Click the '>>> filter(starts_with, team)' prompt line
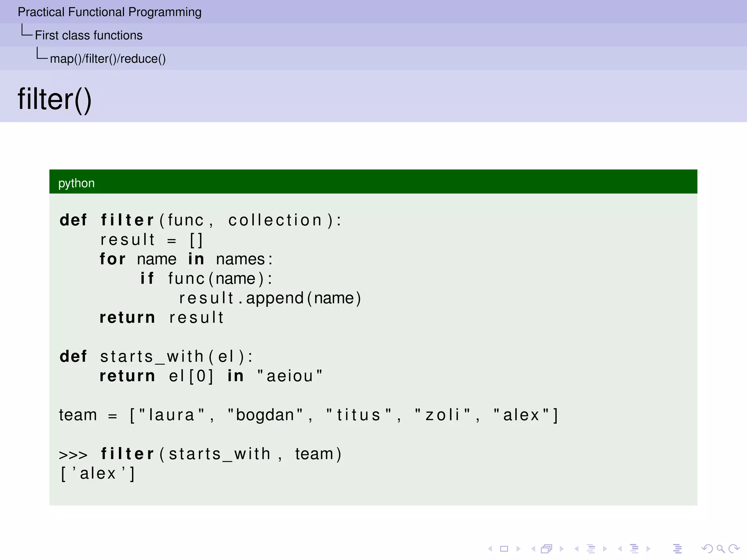Viewport: 747px width, 560px height. pyautogui.click(x=200, y=454)
